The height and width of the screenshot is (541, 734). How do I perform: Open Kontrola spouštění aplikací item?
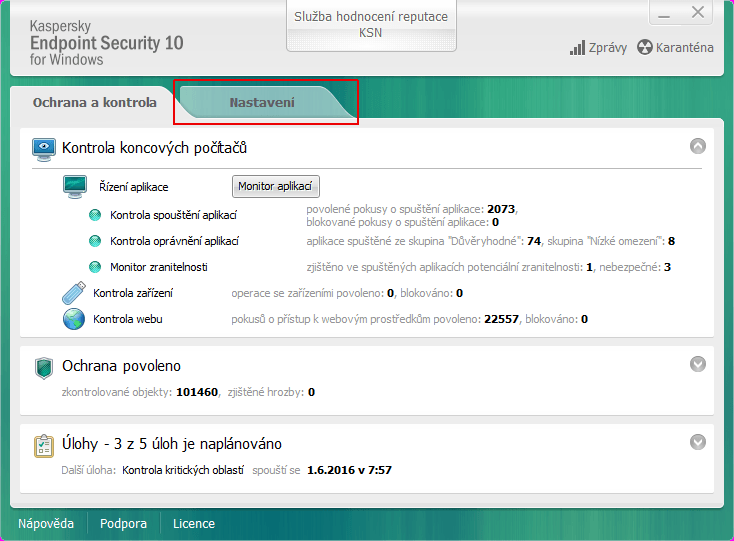pyautogui.click(x=173, y=215)
